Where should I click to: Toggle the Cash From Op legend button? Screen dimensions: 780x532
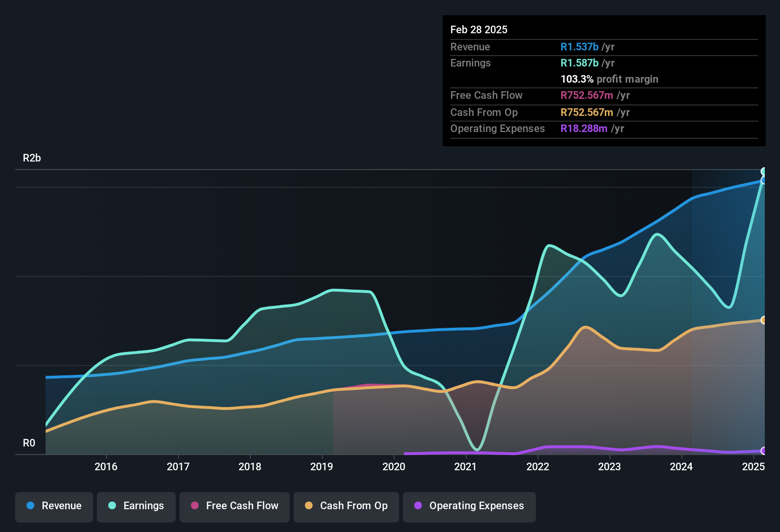coord(346,507)
